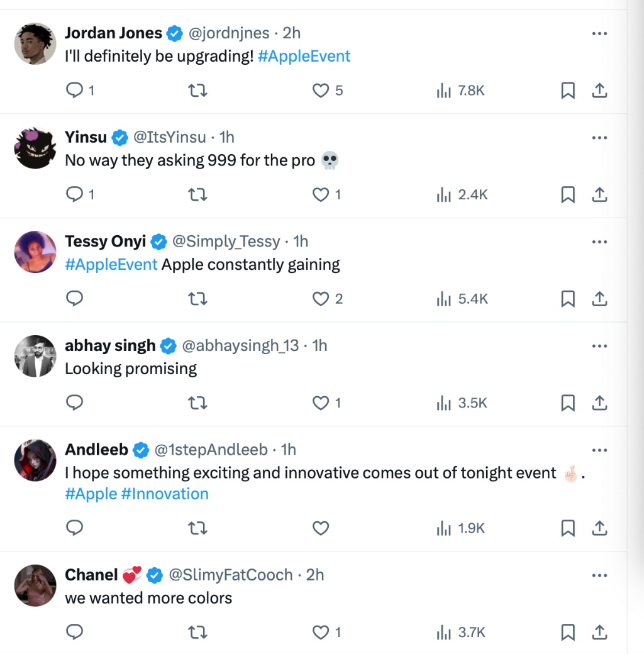644x654 pixels.
Task: Open @abhaysingh_13 profile handle
Action: coord(240,345)
